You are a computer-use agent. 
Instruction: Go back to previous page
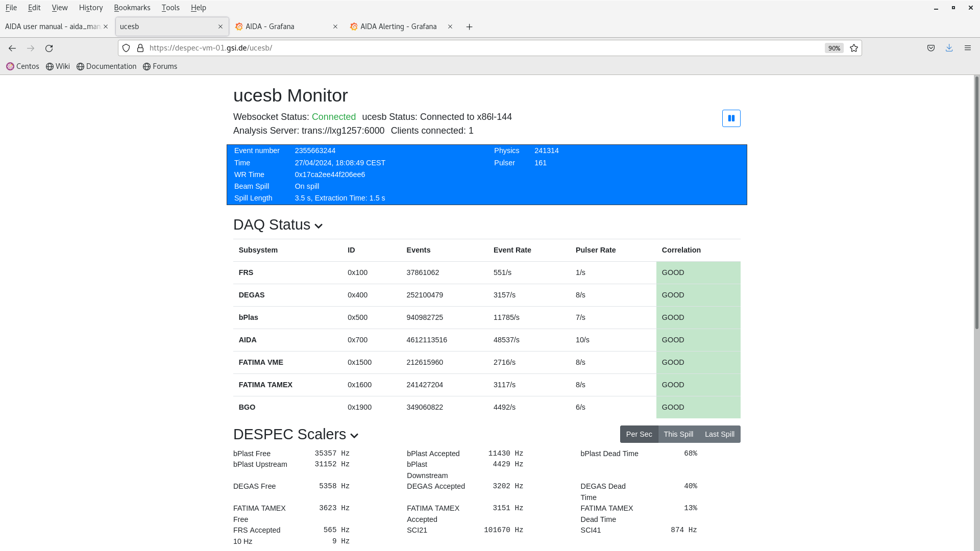tap(12, 48)
